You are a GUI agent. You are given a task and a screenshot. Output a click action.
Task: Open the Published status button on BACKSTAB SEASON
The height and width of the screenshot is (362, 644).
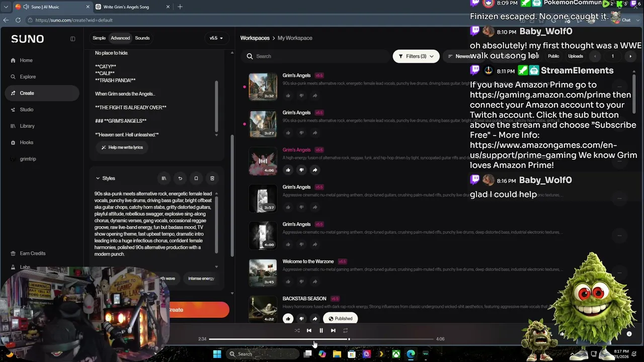(340, 318)
